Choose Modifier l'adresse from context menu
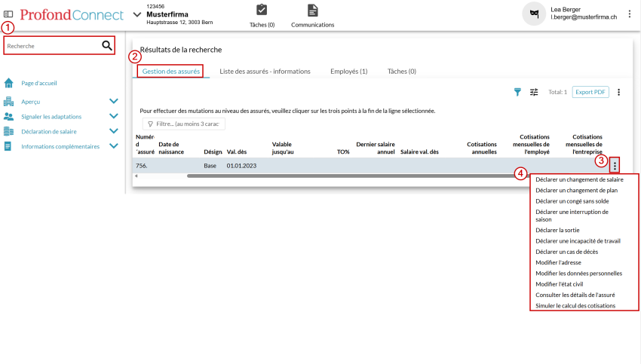 click(558, 262)
